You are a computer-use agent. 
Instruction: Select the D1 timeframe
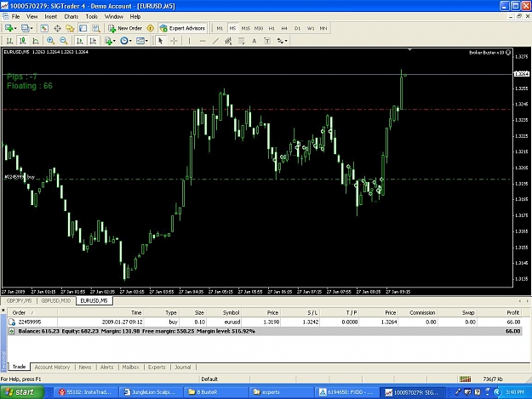(x=298, y=28)
